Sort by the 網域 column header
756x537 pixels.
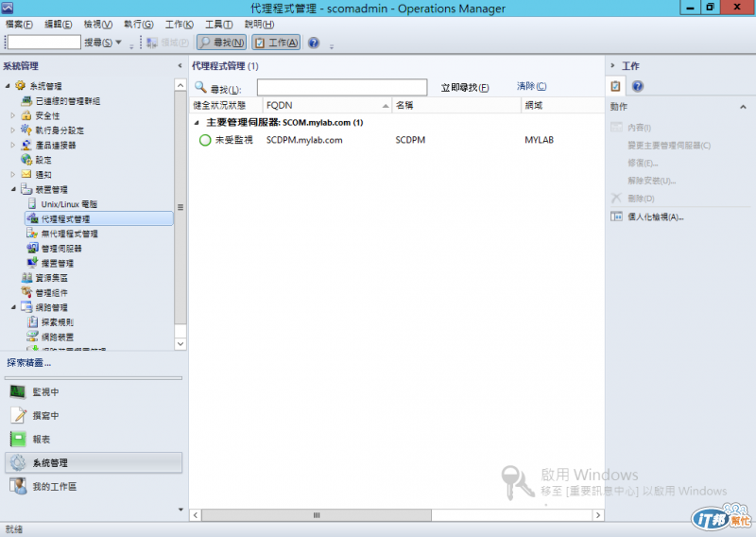[562, 105]
